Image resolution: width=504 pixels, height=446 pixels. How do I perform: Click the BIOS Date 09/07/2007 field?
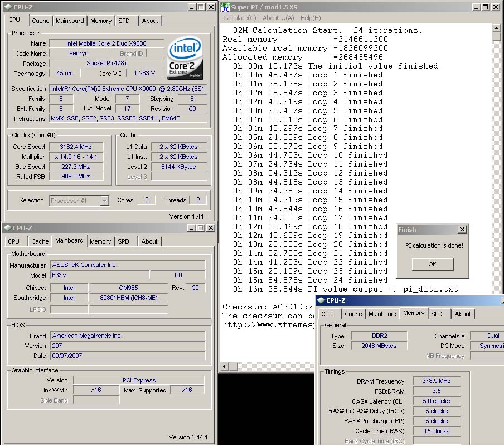128,356
